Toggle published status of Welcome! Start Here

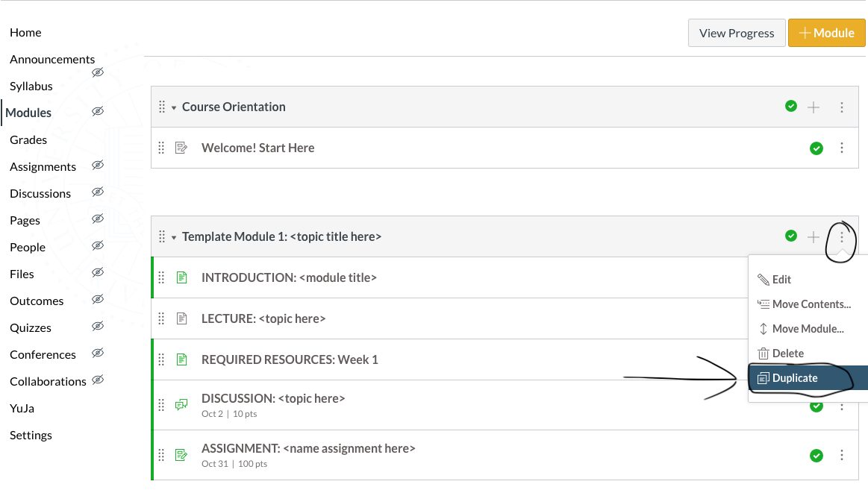pyautogui.click(x=817, y=148)
